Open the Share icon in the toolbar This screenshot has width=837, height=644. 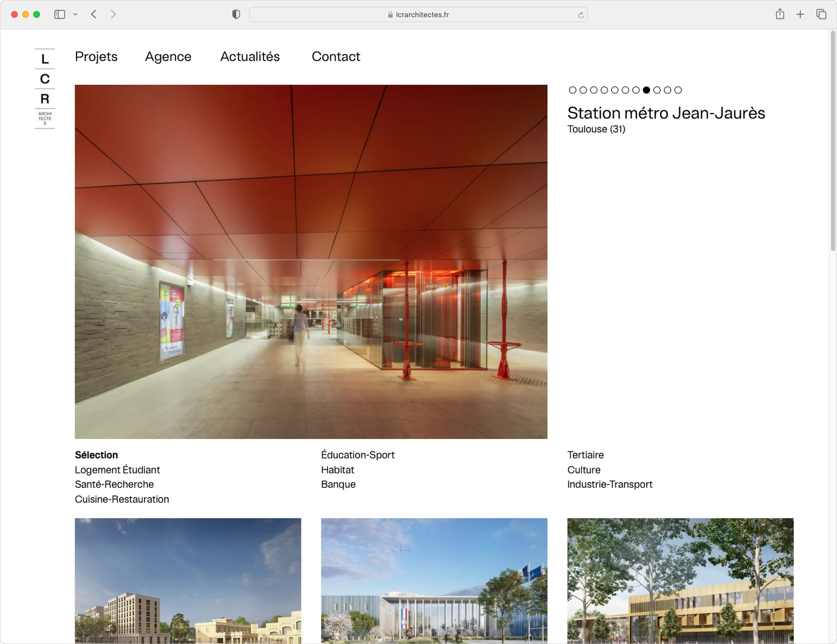coord(780,14)
